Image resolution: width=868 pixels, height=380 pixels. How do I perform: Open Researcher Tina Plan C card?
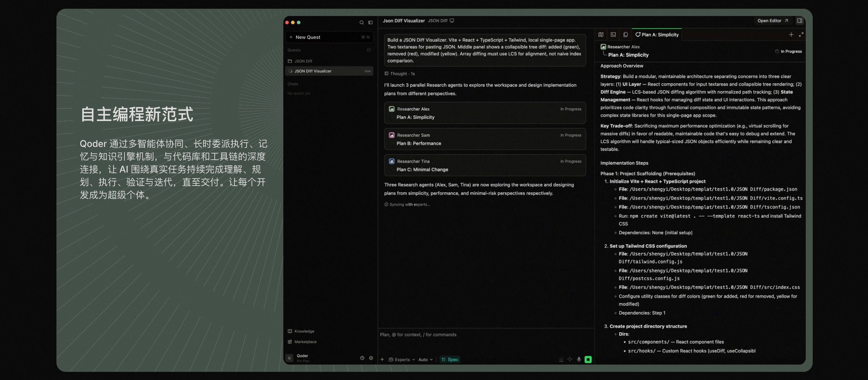(x=485, y=165)
